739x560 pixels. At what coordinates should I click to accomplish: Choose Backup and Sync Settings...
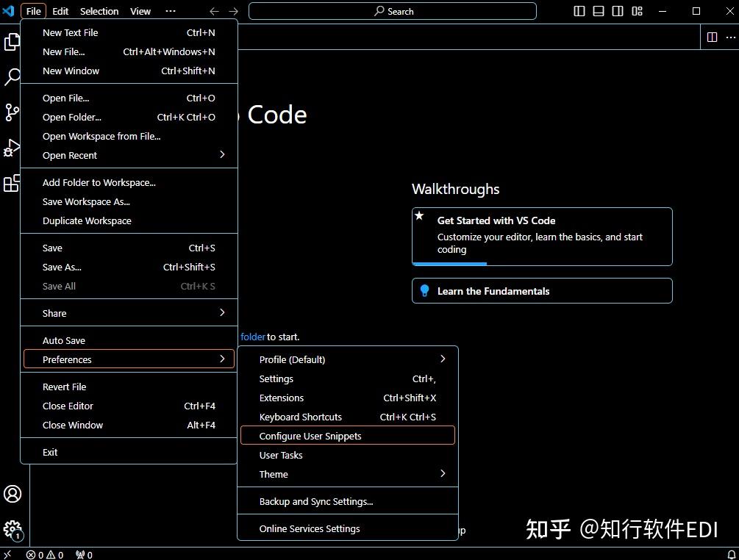coord(348,502)
